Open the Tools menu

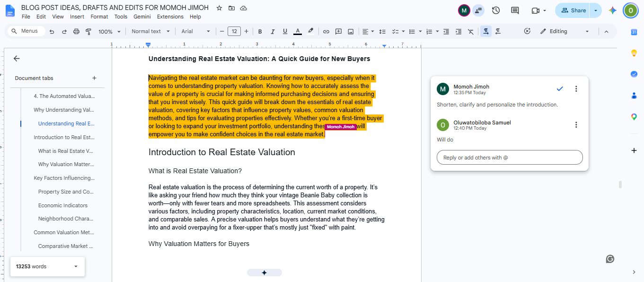[x=121, y=17]
